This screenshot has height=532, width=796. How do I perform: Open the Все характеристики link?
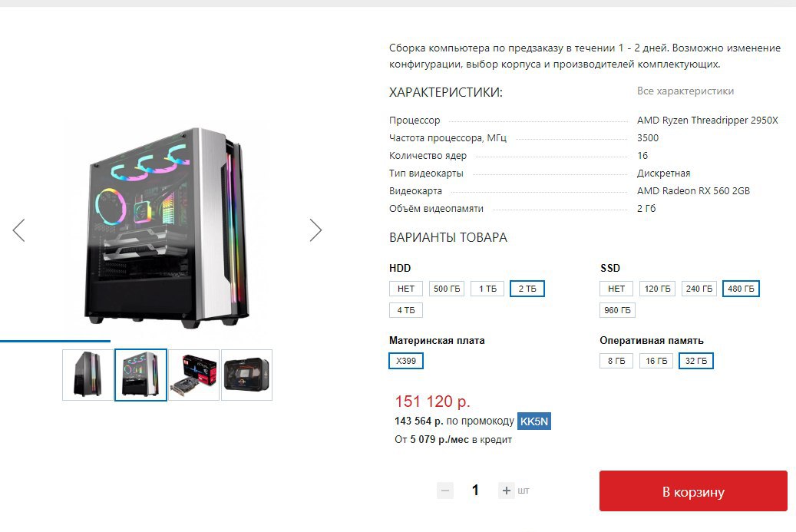(685, 91)
